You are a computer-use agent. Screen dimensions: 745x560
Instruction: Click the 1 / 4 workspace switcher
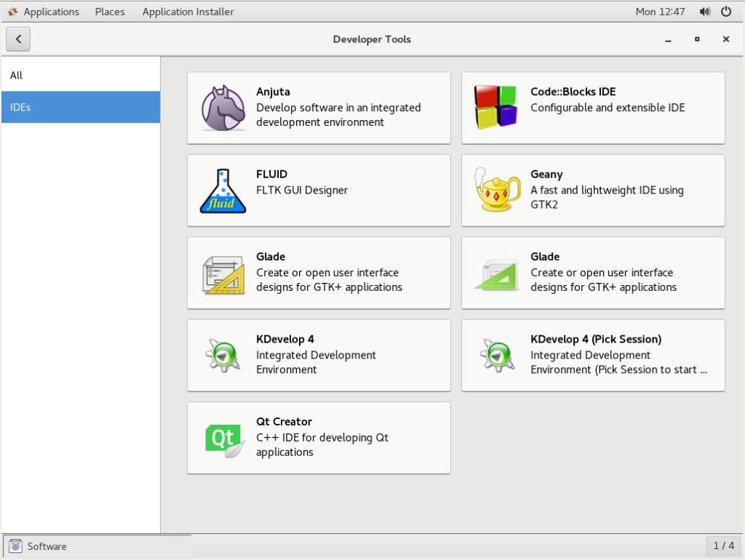point(724,545)
